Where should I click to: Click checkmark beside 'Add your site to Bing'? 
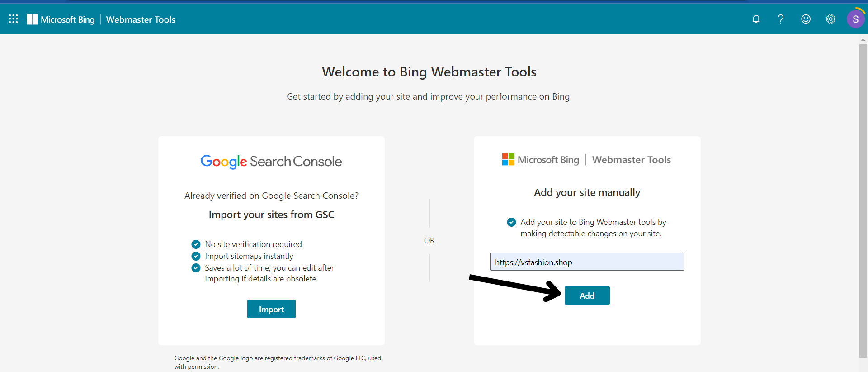point(511,222)
